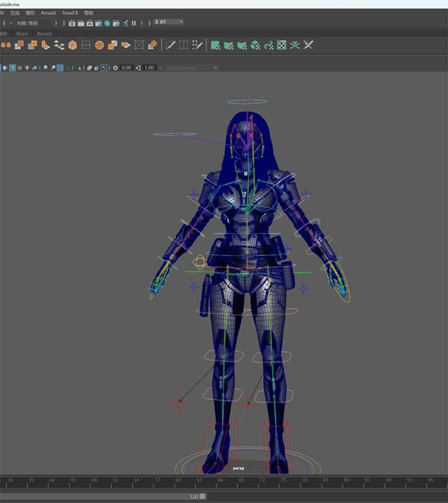Image resolution: width=448 pixels, height=503 pixels.
Task: Click the IPR render circular icon
Action: tap(108, 23)
